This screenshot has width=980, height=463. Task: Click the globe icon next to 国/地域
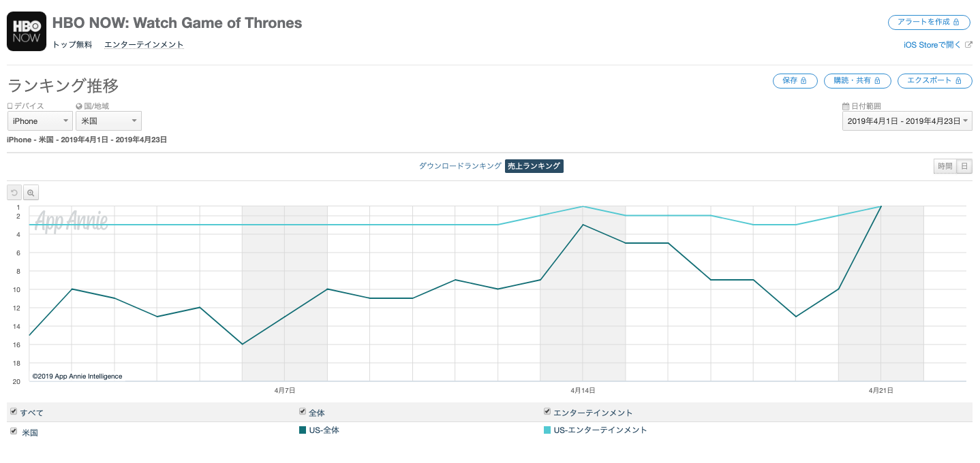79,106
